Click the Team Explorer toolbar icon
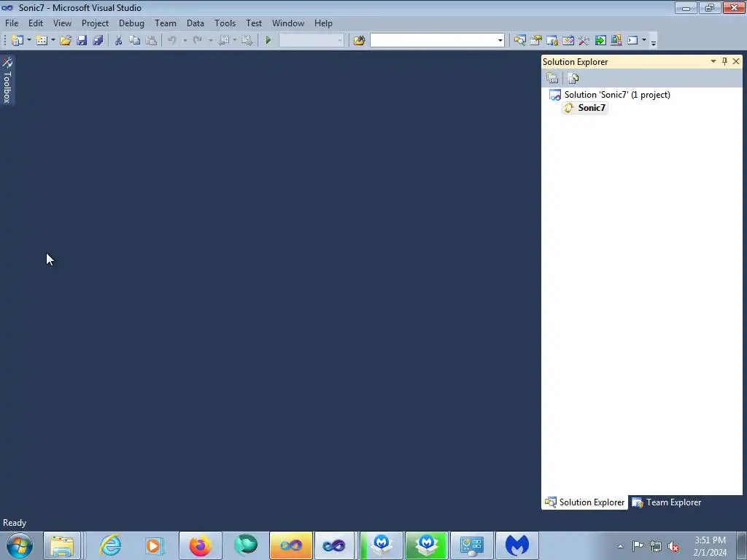 (x=552, y=41)
